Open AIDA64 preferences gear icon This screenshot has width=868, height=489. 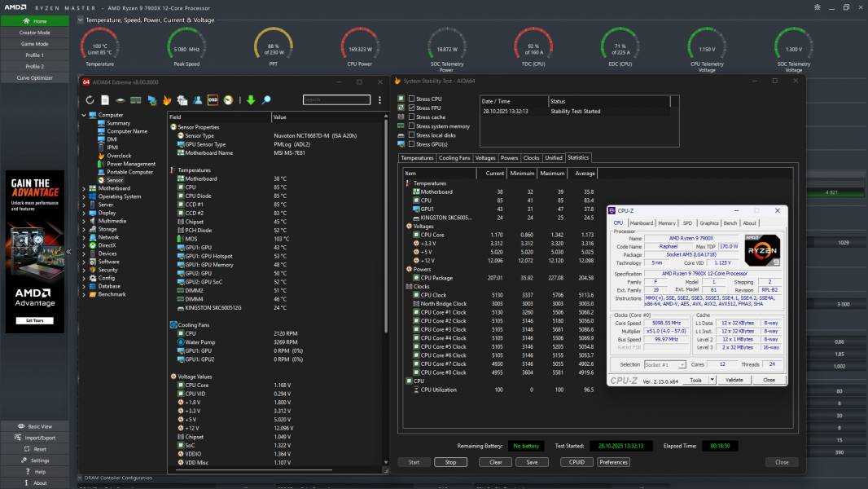pos(182,99)
